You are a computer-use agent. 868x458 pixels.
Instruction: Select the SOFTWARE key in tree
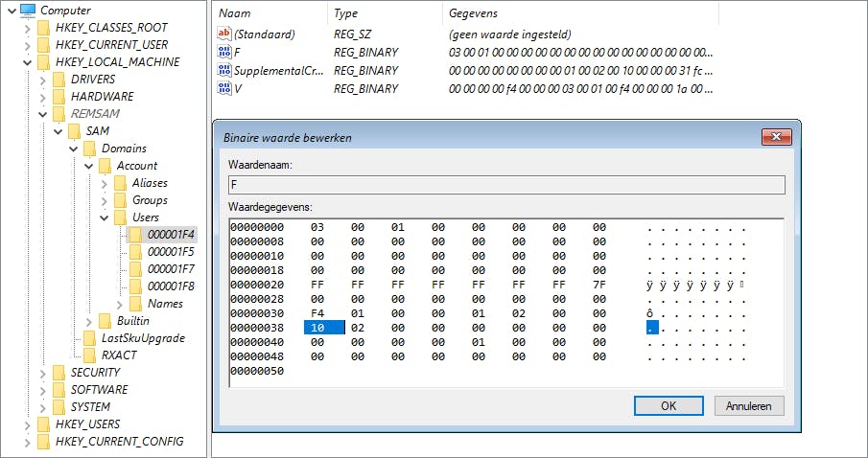tap(99, 390)
